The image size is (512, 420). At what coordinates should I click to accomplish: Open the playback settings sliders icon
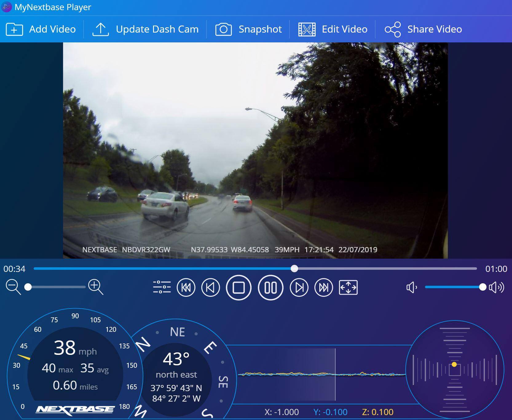(162, 287)
